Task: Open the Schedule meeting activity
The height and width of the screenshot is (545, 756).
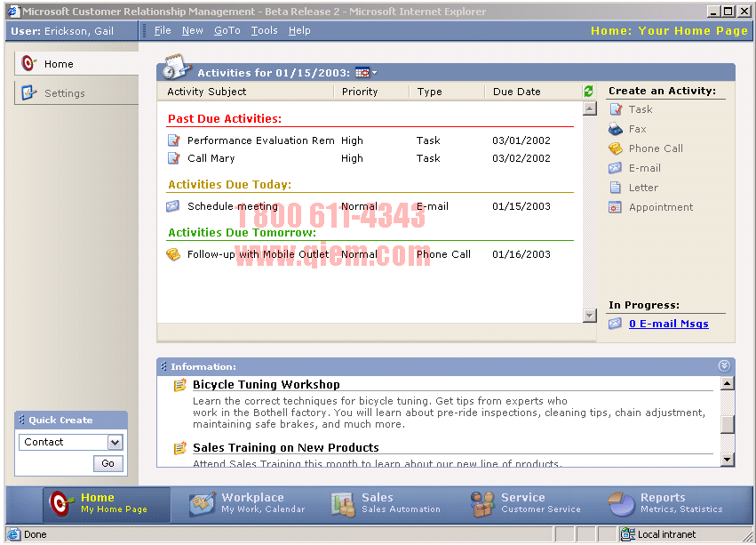Action: click(x=233, y=206)
